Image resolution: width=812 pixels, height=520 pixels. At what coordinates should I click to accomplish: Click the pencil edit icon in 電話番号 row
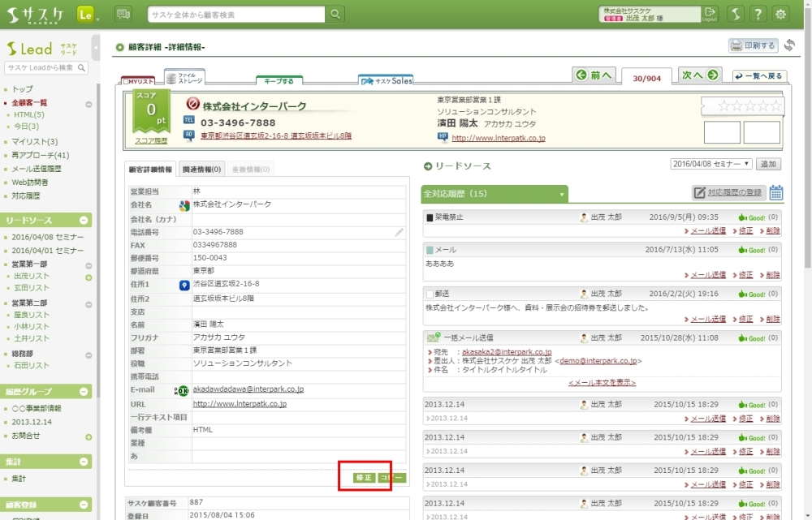399,232
